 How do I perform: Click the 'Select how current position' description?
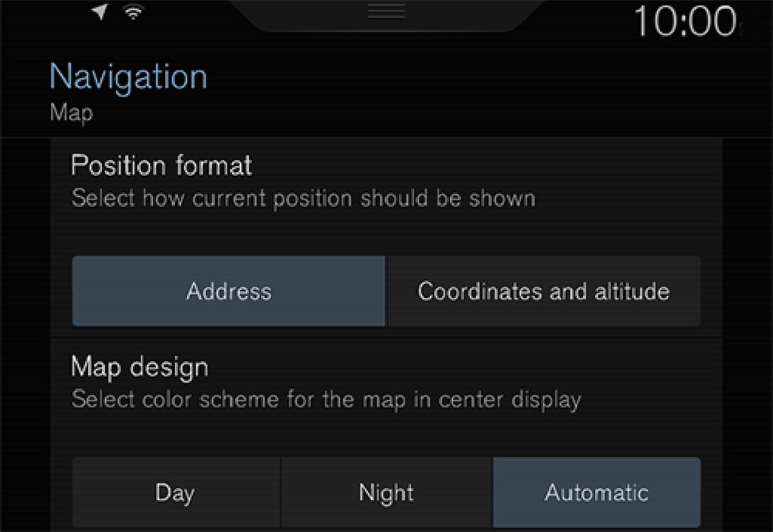[303, 198]
